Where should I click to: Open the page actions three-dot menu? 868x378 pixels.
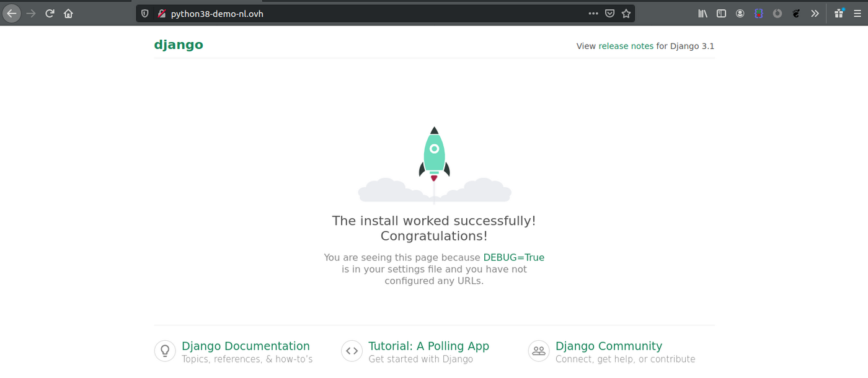pyautogui.click(x=593, y=14)
